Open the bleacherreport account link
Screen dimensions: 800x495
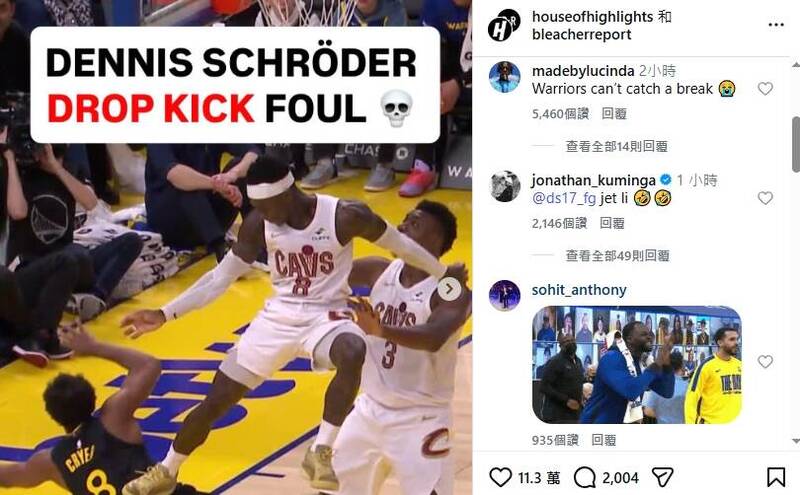pos(582,35)
